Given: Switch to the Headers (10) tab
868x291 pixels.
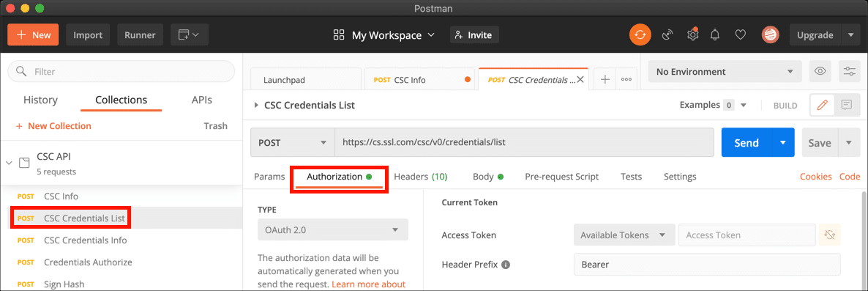Looking at the screenshot, I should [x=421, y=177].
